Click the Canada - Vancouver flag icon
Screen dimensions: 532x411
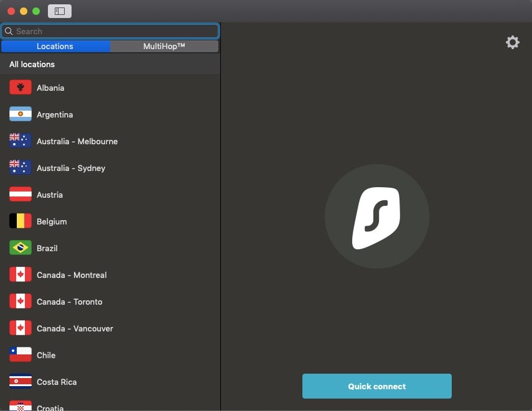(21, 328)
